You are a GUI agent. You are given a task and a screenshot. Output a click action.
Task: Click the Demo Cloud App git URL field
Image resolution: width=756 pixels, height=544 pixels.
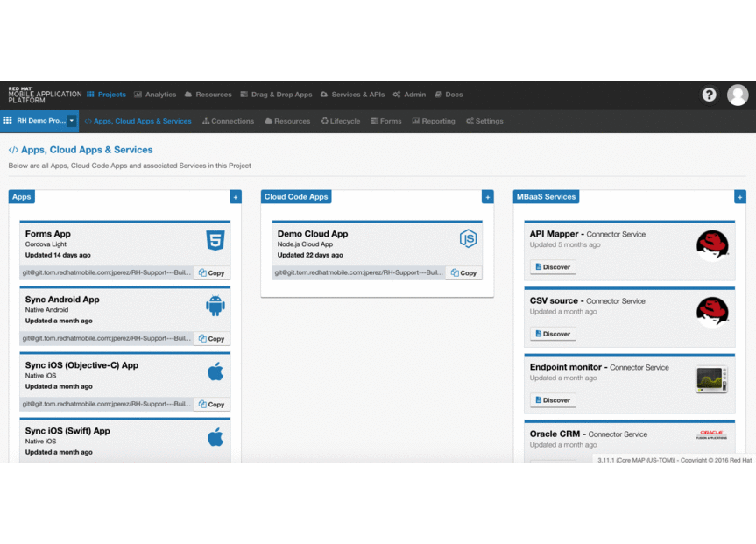(358, 272)
